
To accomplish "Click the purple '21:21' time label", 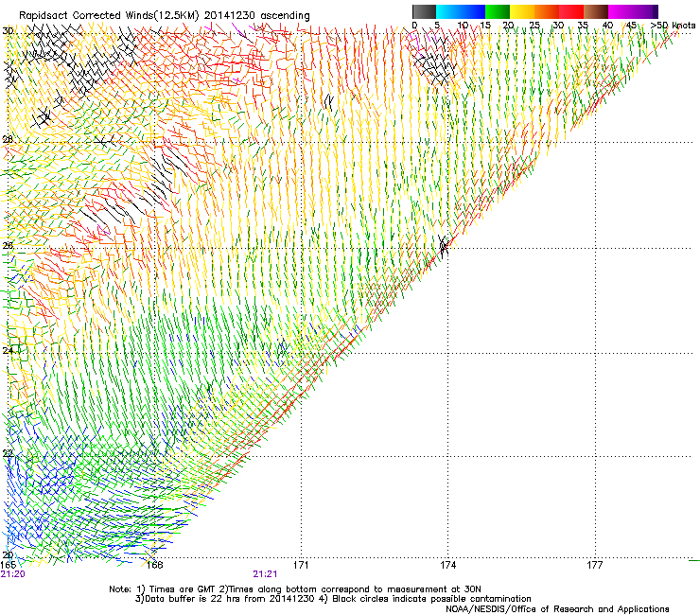I will (265, 574).
